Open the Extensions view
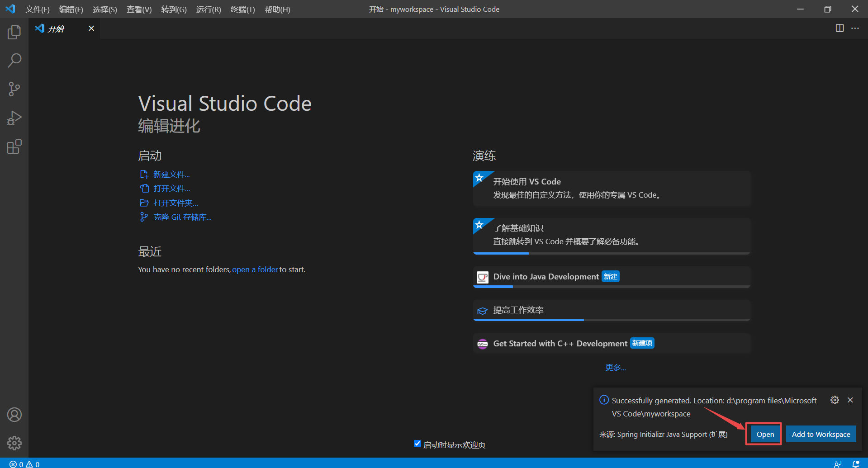The image size is (868, 468). 14,147
